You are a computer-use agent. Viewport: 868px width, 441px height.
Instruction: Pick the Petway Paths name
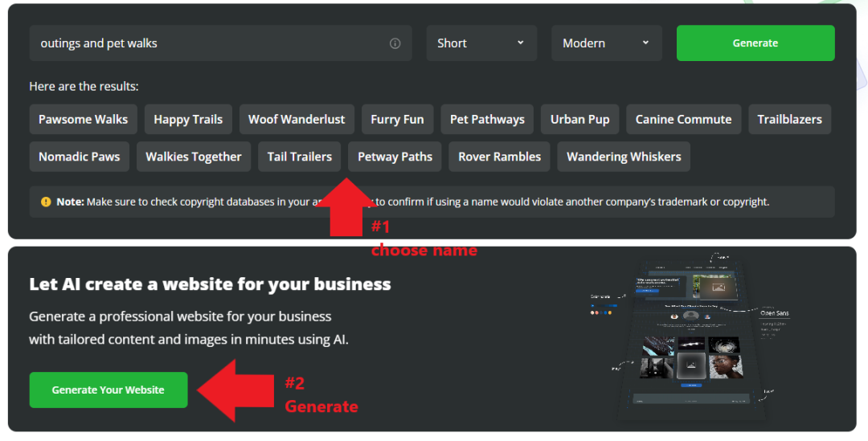[x=395, y=157]
